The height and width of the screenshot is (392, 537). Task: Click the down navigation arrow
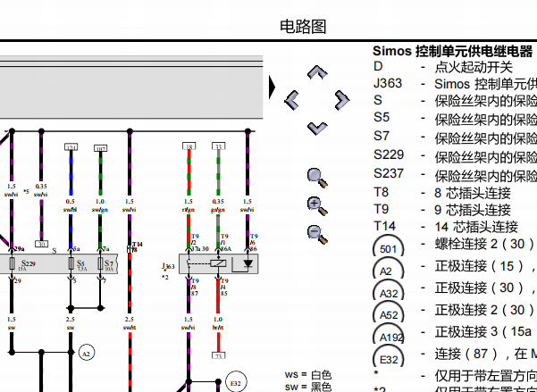coord(317,129)
